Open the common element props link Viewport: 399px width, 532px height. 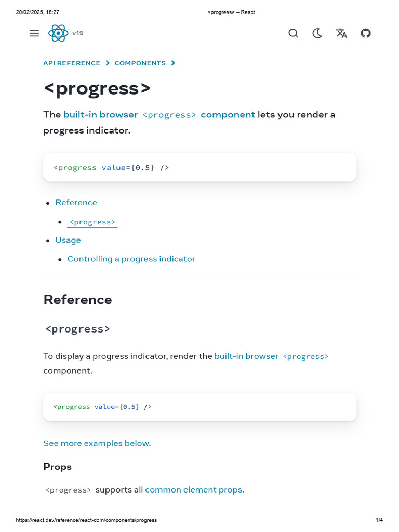coord(194,489)
